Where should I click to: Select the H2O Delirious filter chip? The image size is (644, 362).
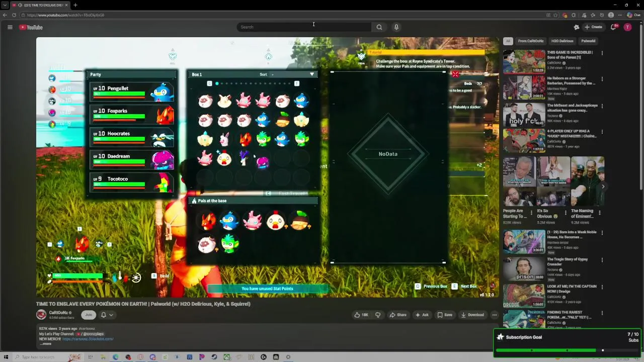click(x=562, y=41)
